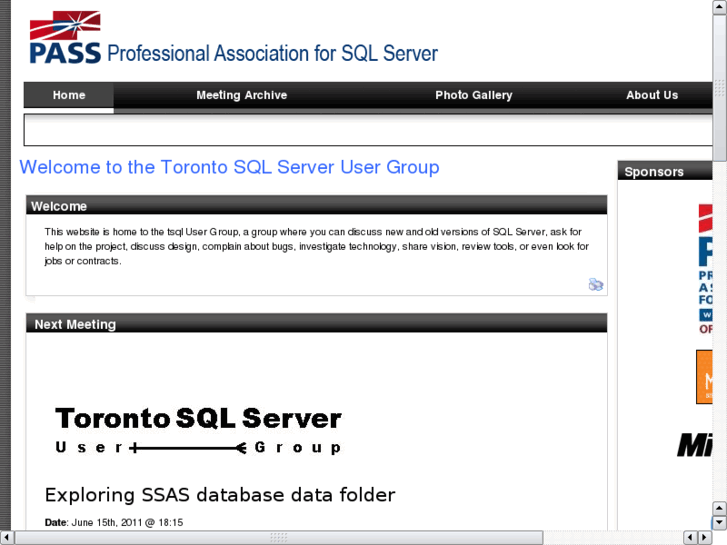
Task: Click the PASS logo in the header
Action: 65,38
